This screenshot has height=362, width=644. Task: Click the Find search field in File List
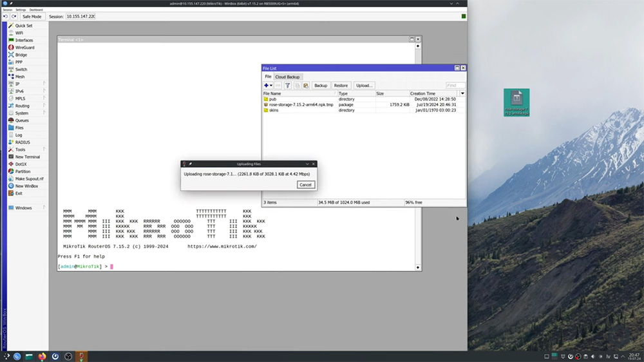tap(455, 86)
